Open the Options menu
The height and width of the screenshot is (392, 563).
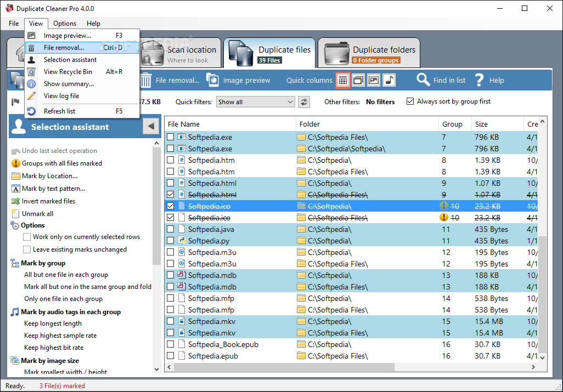click(x=65, y=24)
